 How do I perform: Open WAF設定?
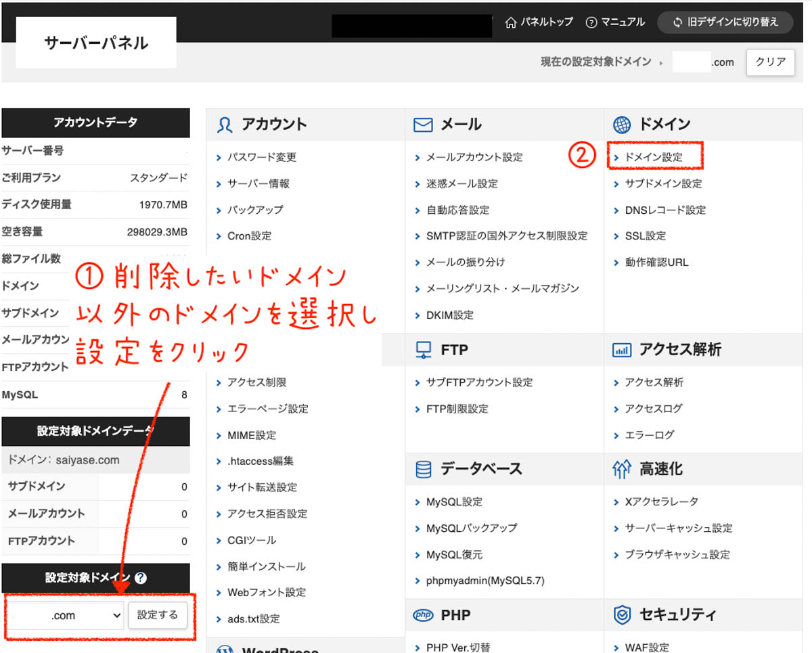point(647,648)
